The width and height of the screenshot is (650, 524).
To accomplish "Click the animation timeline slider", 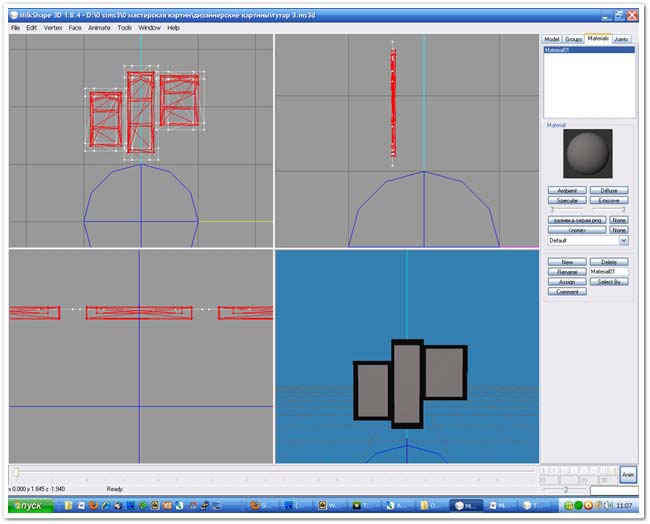I will (272, 471).
